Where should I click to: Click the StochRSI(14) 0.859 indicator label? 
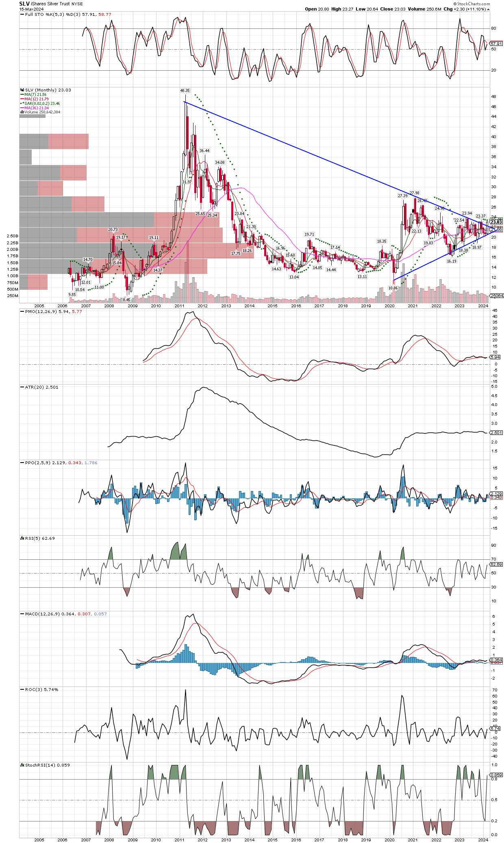[47, 765]
